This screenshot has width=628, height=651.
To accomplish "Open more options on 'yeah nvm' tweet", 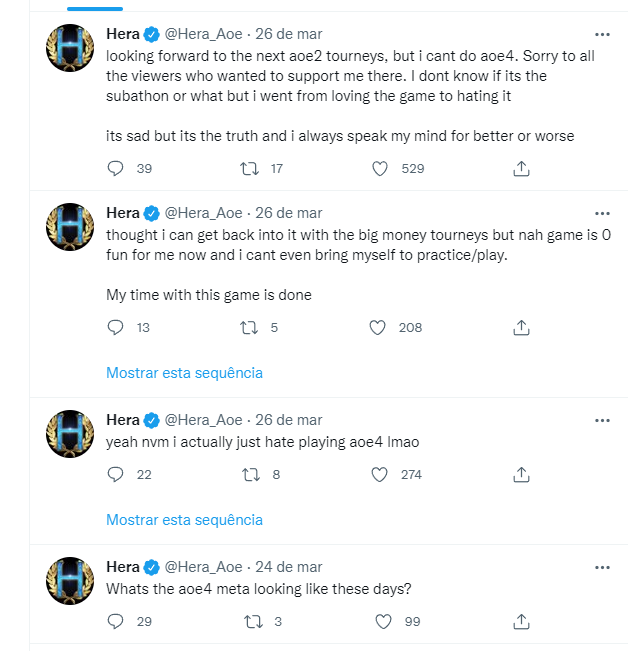I will click(601, 419).
